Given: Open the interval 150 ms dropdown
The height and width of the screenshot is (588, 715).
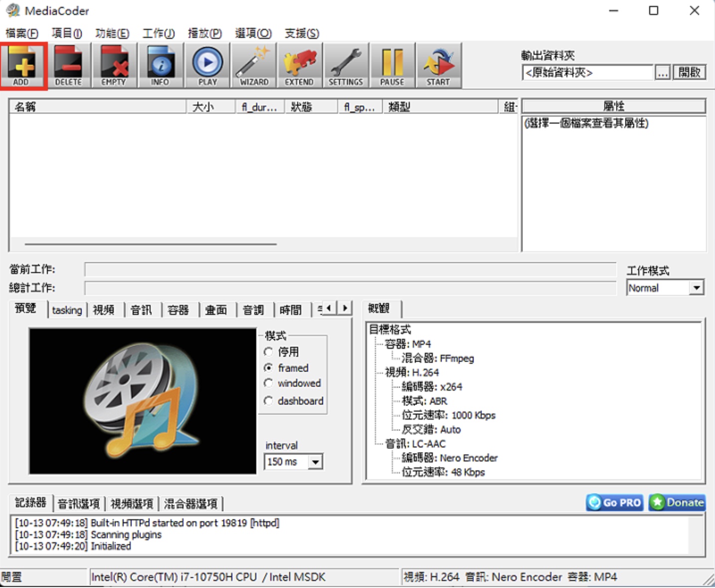Looking at the screenshot, I should (293, 462).
